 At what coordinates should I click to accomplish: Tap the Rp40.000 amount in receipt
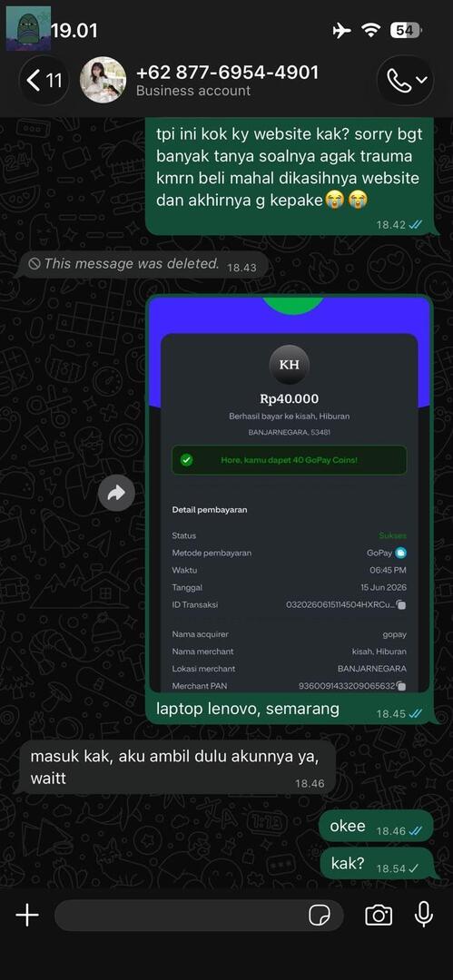point(289,398)
